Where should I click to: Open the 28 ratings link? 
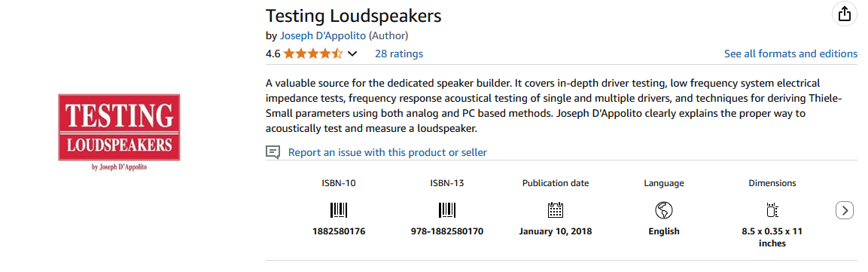click(398, 53)
